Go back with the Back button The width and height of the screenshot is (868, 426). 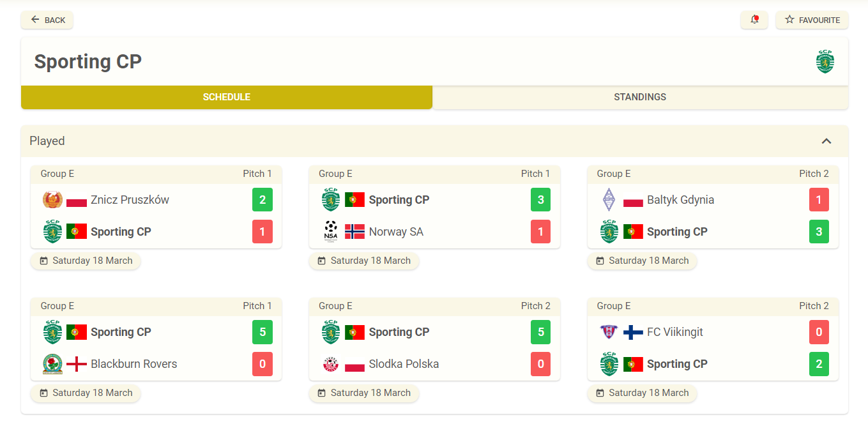coord(47,20)
